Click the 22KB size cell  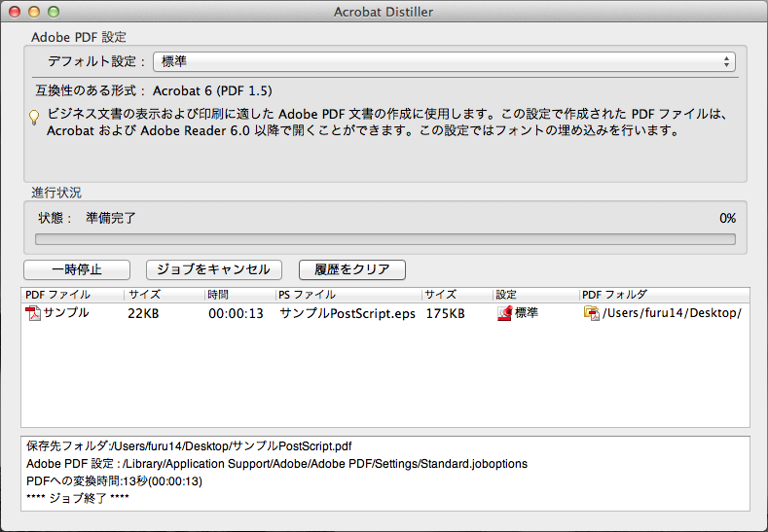coord(143,314)
